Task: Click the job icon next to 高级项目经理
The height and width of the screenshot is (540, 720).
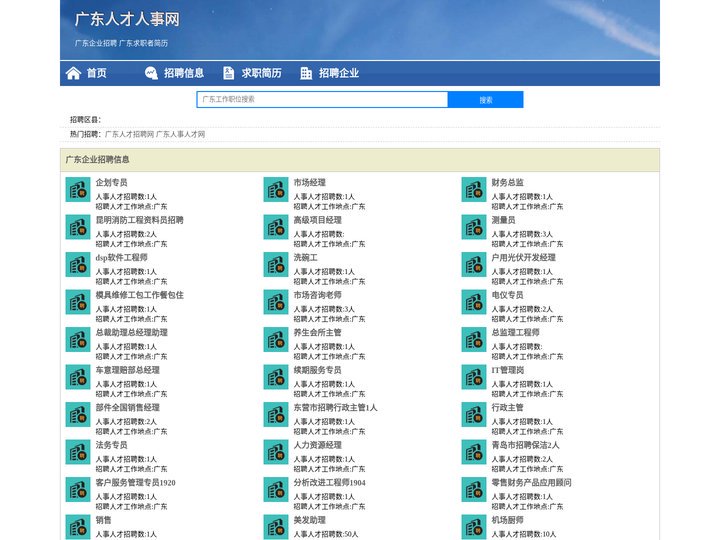Action: (x=276, y=227)
